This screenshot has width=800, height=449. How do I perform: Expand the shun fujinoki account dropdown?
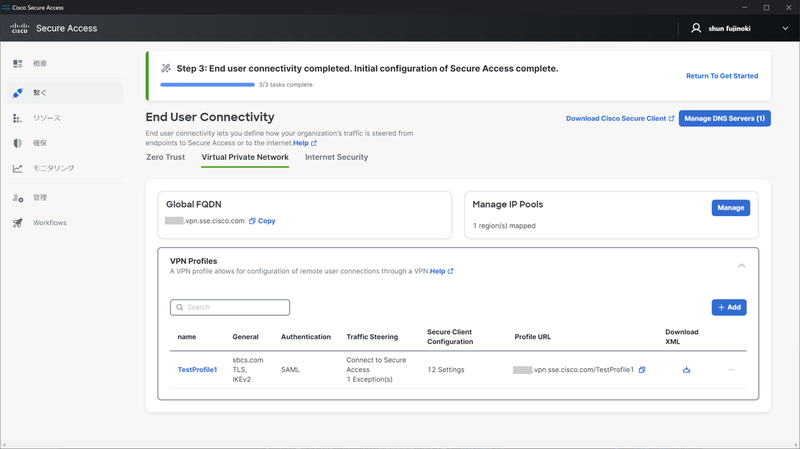[x=785, y=29]
